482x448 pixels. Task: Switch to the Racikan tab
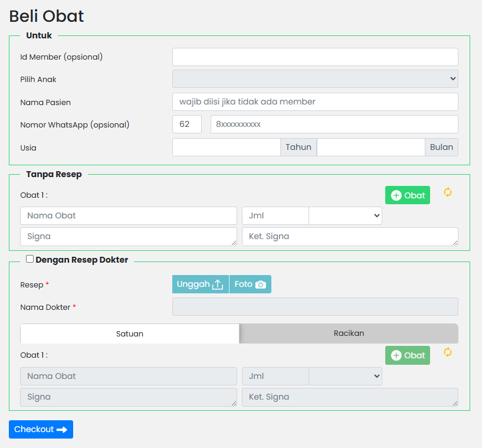tap(349, 333)
